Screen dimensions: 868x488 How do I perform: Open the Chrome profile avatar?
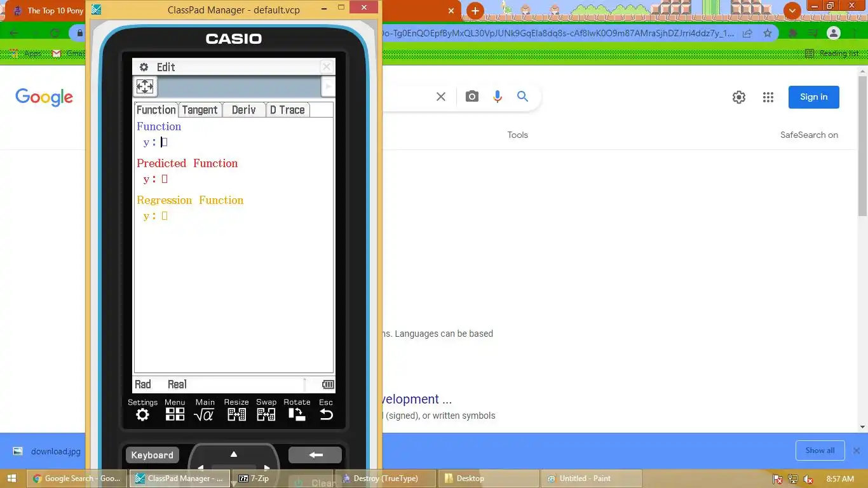click(x=834, y=33)
